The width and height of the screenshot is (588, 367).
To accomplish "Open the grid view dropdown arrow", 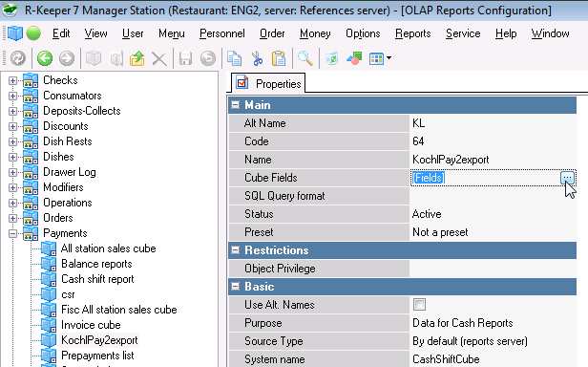I will (x=388, y=58).
